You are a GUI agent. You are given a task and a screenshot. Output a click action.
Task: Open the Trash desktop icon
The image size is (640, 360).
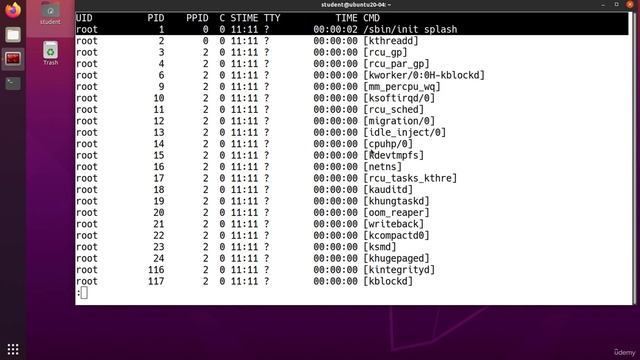[x=50, y=53]
